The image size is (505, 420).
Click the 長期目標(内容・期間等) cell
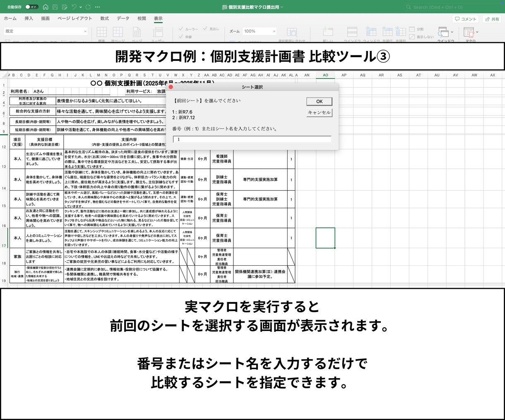pos(33,122)
